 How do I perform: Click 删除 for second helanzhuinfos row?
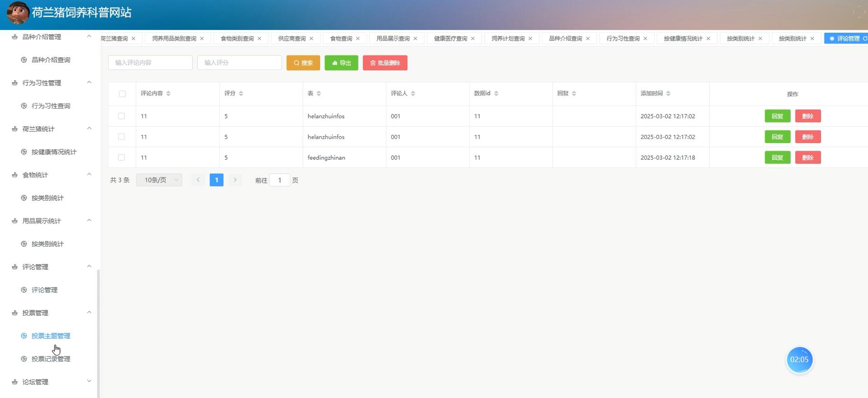pyautogui.click(x=808, y=137)
